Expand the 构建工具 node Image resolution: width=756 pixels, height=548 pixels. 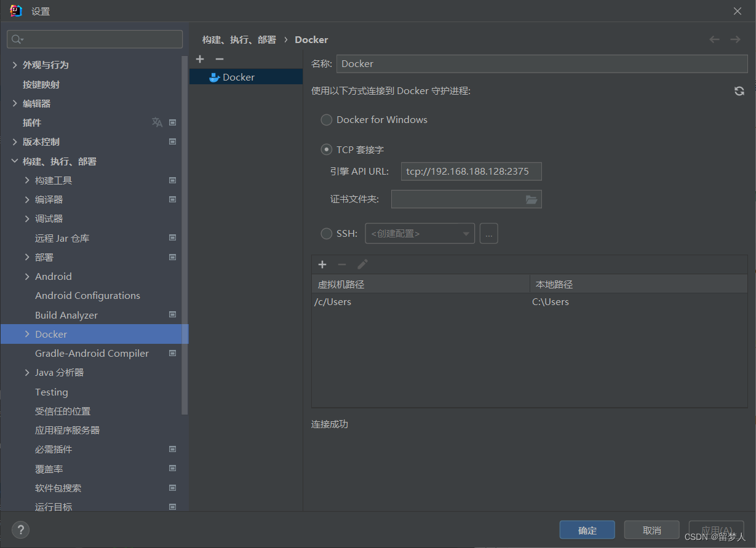(27, 180)
